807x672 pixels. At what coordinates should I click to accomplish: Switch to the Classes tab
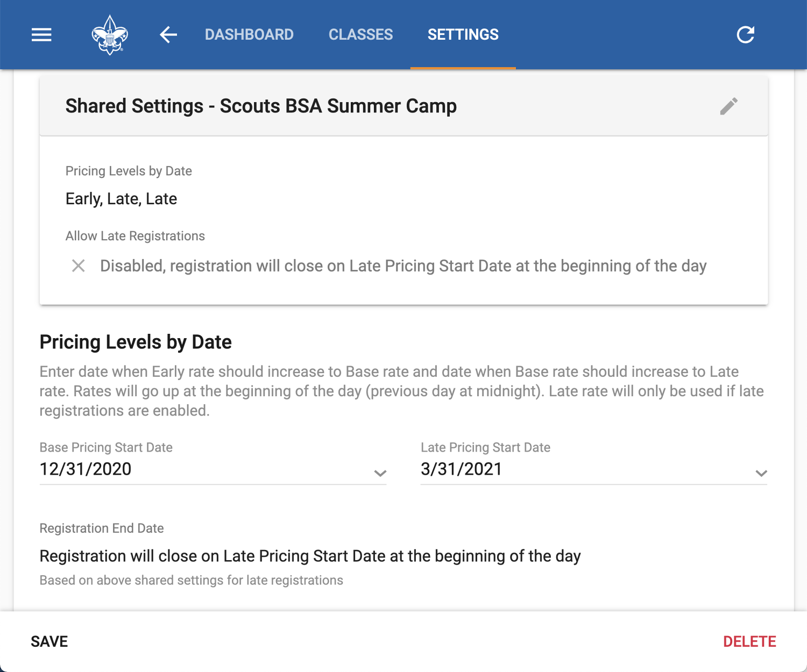point(361,35)
